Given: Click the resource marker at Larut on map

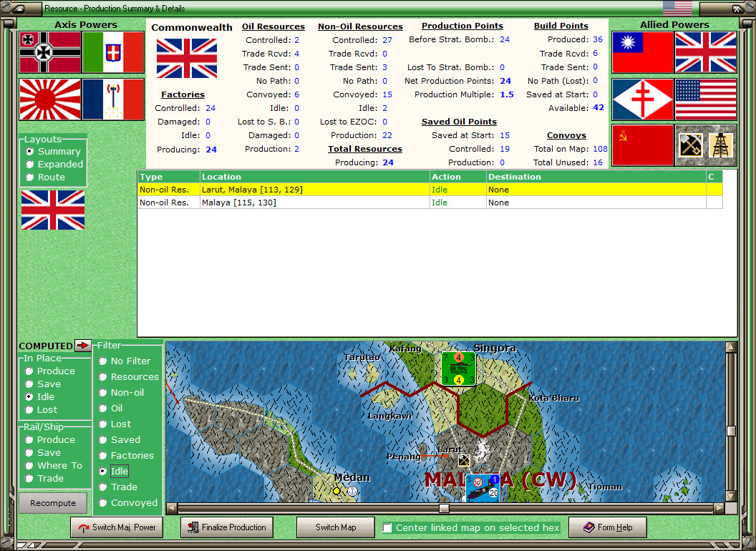Looking at the screenshot, I should (x=464, y=460).
